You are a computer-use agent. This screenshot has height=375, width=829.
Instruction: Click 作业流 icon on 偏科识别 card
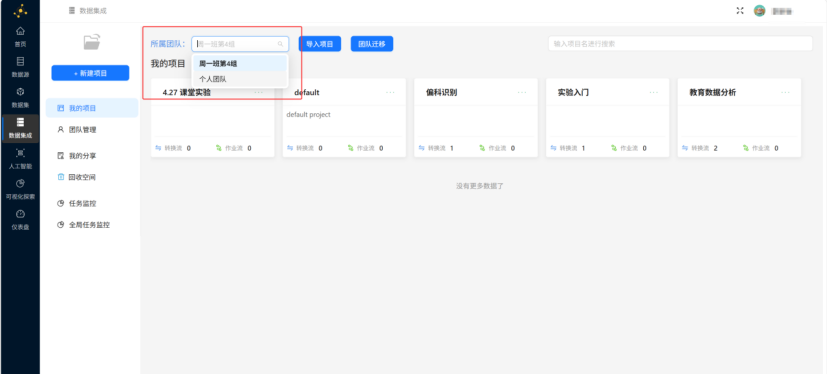click(x=482, y=148)
